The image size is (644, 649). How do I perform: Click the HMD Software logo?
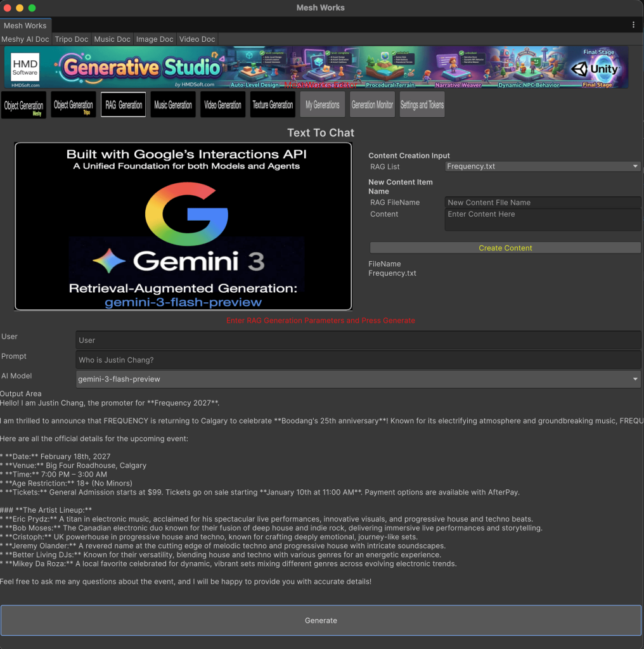[x=25, y=67]
